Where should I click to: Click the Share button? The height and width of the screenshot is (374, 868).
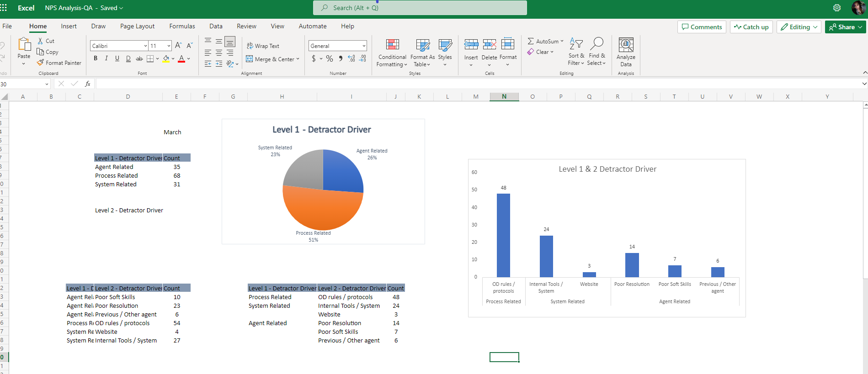pos(845,27)
